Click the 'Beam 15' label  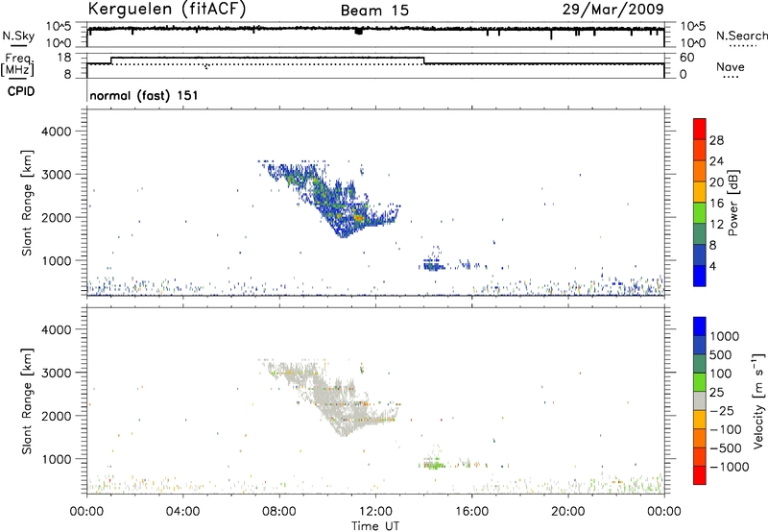pos(374,11)
